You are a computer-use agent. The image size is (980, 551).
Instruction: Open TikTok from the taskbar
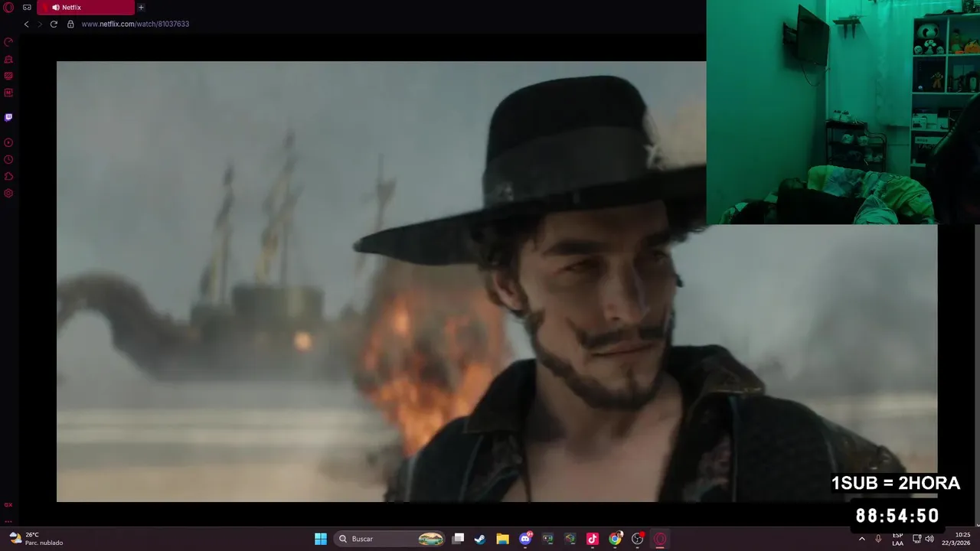pyautogui.click(x=593, y=539)
